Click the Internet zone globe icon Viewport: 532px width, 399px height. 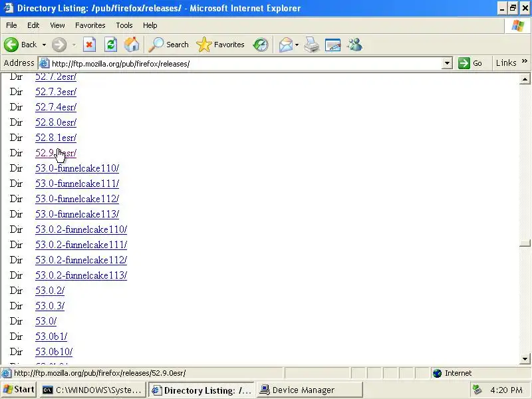click(438, 373)
